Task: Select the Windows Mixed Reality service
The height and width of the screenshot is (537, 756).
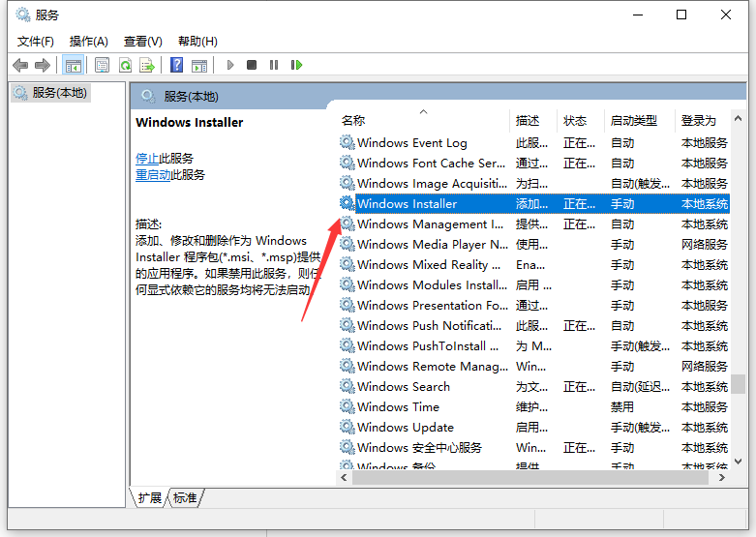Action: [x=429, y=265]
